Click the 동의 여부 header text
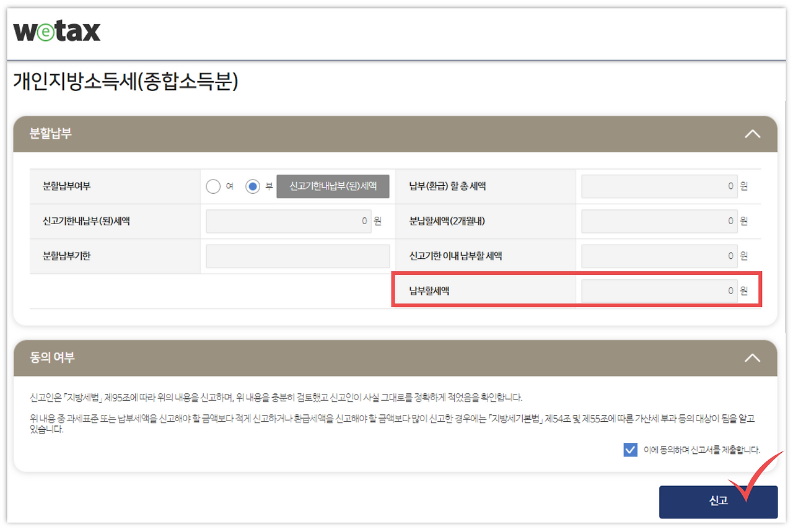This screenshot has width=793, height=532. 46,357
